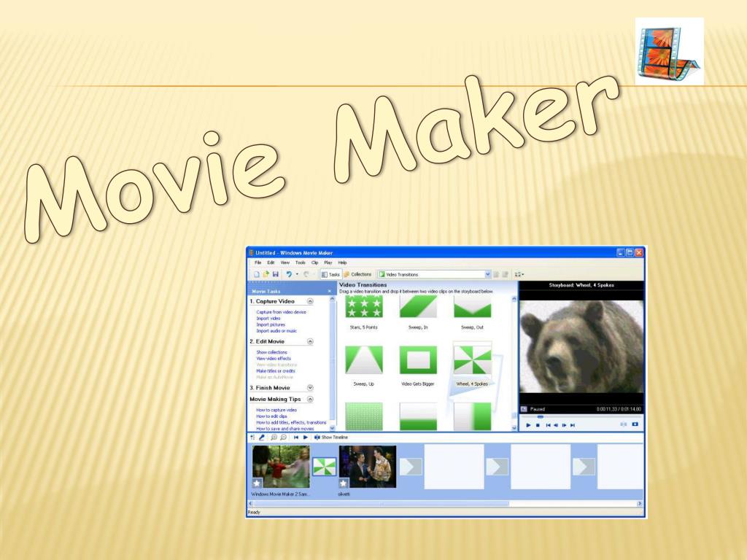This screenshot has width=747, height=560.
Task: Select the first storyboard clip thumbnail
Action: (x=281, y=467)
